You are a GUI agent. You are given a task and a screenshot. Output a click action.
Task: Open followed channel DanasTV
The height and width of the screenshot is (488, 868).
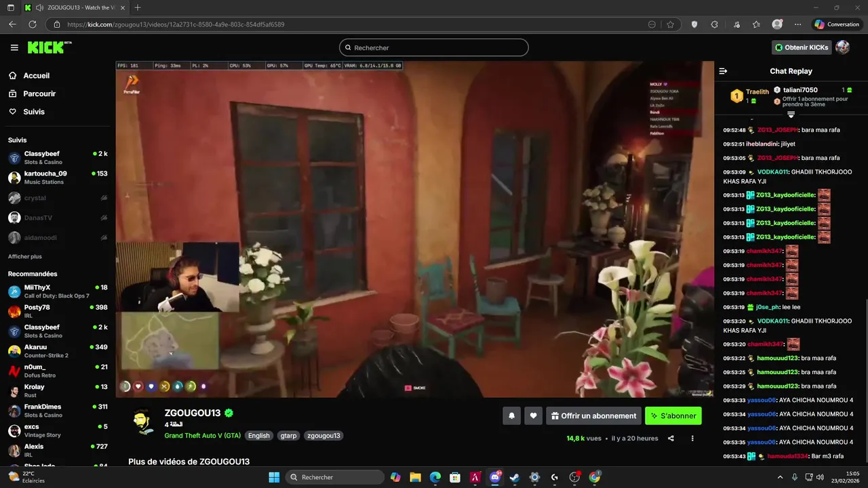(58, 218)
